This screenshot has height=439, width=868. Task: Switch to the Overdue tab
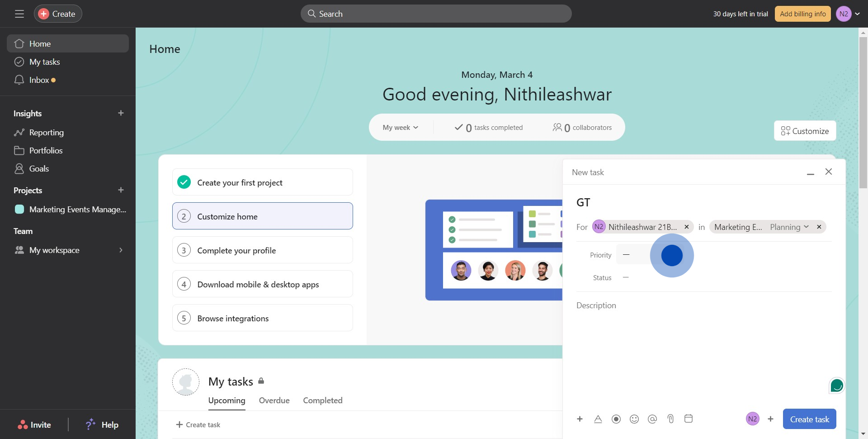point(274,401)
